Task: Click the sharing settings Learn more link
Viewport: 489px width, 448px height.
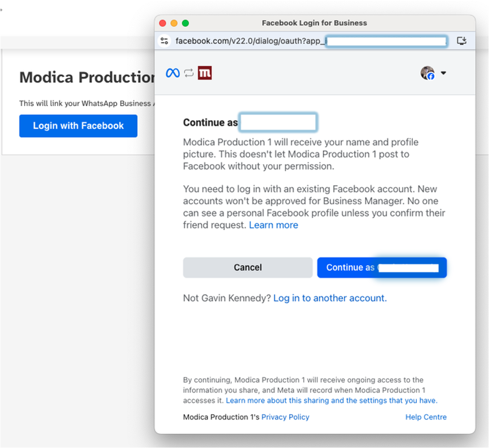Action: 332,400
